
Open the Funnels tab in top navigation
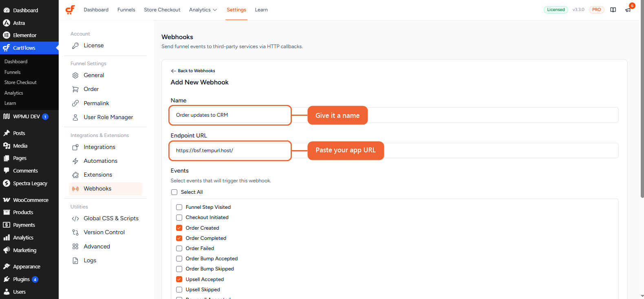[126, 10]
